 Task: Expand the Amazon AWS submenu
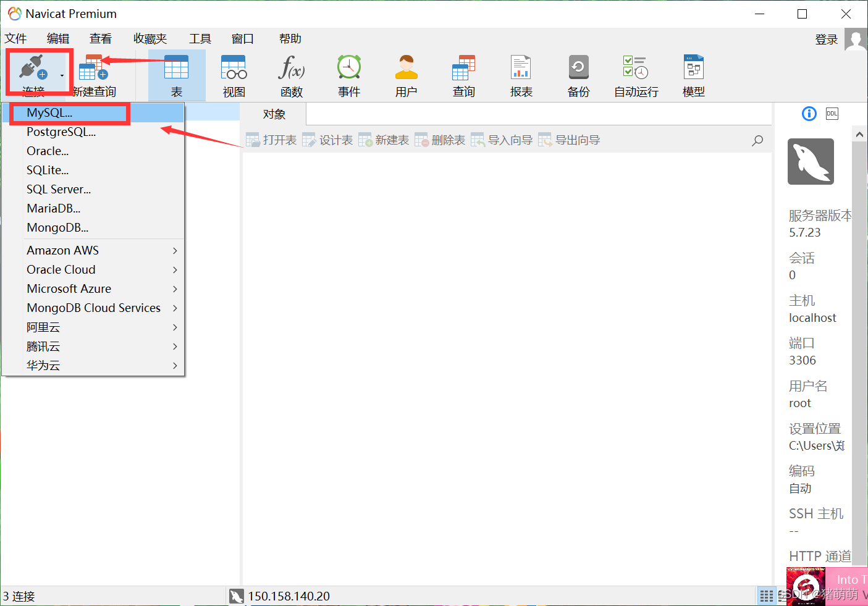pos(93,251)
